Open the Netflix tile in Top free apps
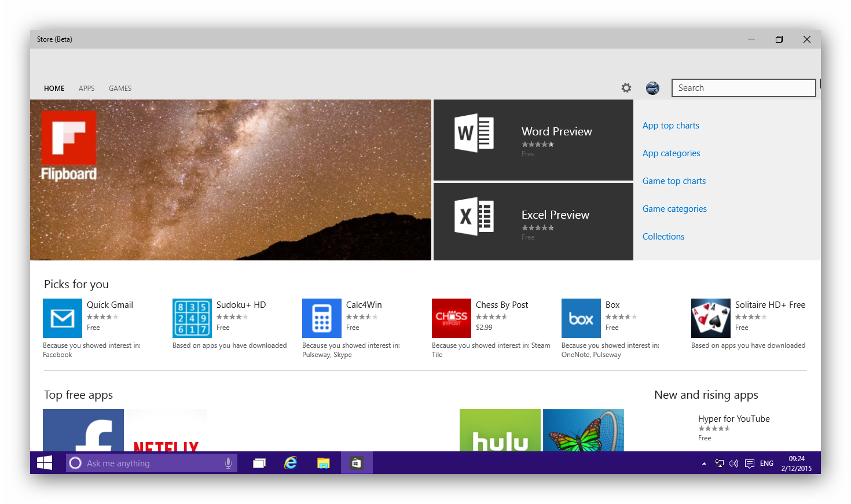 tap(167, 430)
